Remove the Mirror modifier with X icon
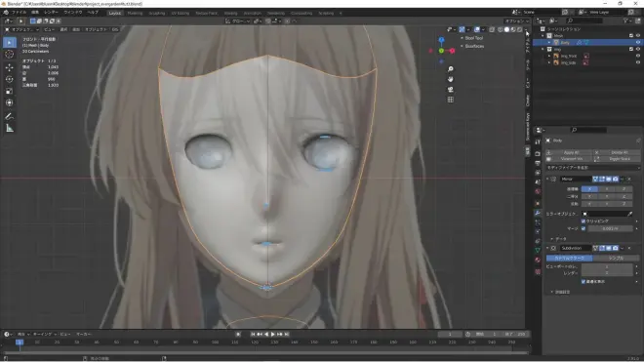644x362 pixels. [629, 180]
